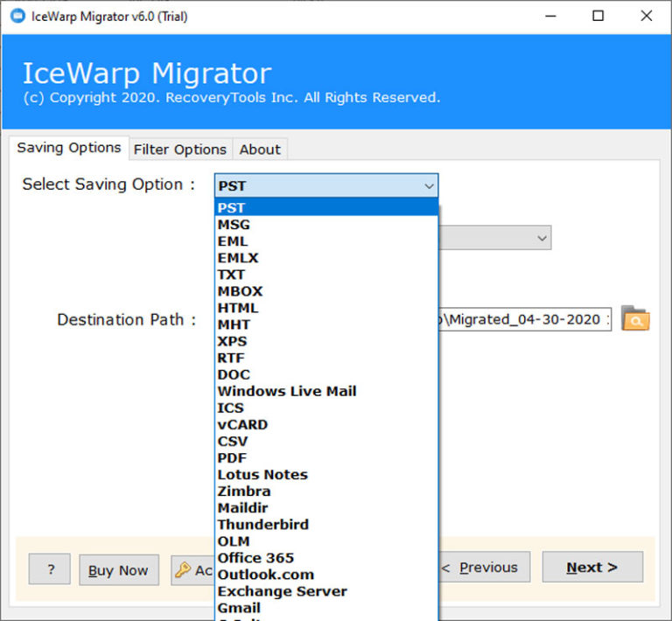Image resolution: width=672 pixels, height=621 pixels.
Task: Select the Zimbra option
Action: pyautogui.click(x=326, y=492)
